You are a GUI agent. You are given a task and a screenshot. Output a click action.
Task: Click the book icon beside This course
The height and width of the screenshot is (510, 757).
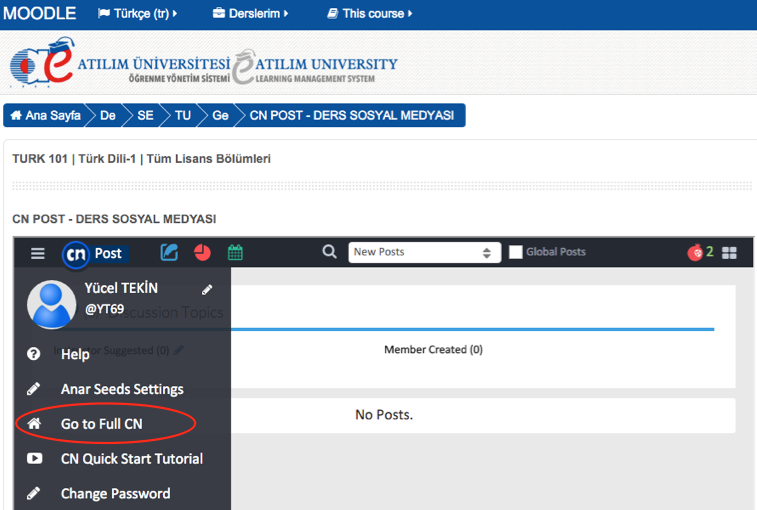point(333,14)
